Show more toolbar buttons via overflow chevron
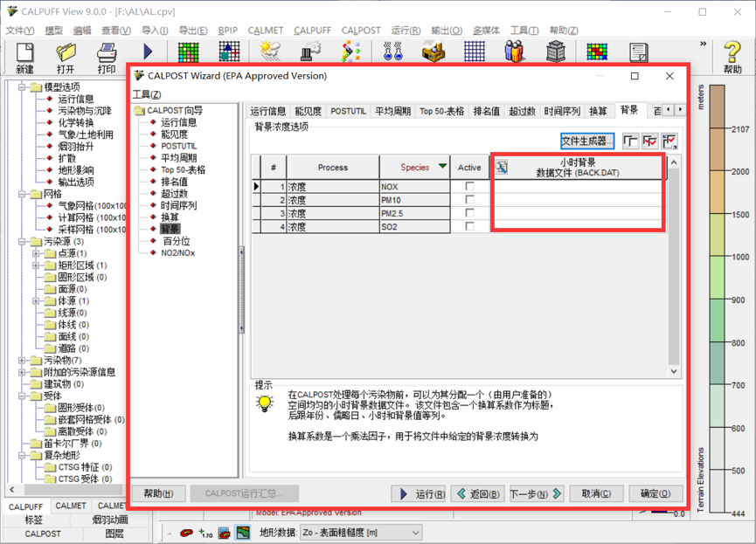 703,44
